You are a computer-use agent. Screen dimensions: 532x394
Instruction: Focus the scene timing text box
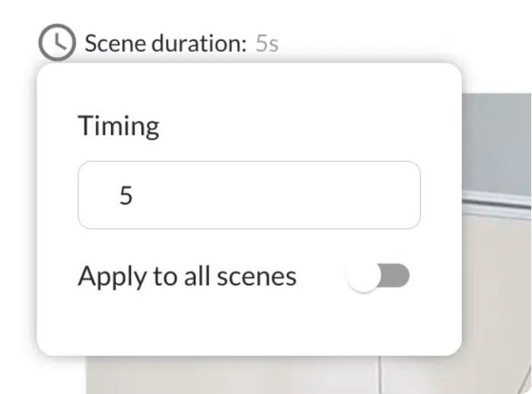pyautogui.click(x=249, y=195)
